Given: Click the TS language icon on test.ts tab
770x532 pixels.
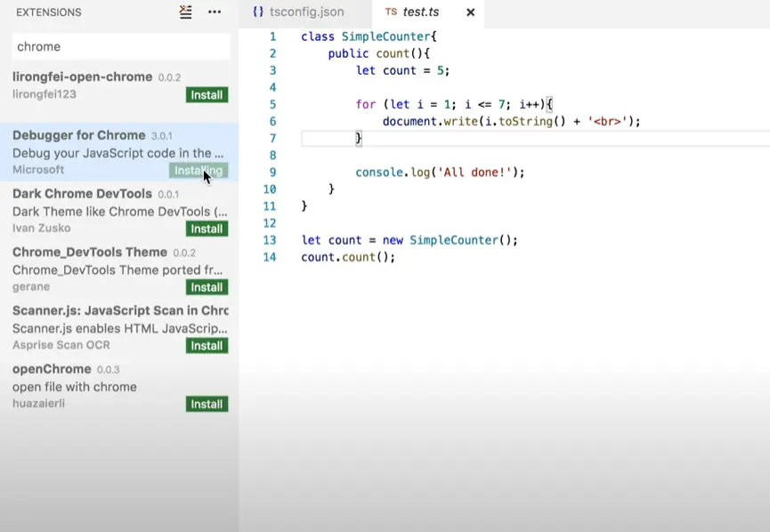Looking at the screenshot, I should [390, 12].
